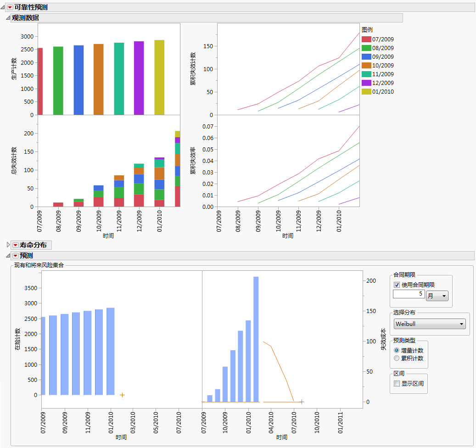Click the tallest blue bar in the forecast chart
476x448 pixels.
[256, 339]
